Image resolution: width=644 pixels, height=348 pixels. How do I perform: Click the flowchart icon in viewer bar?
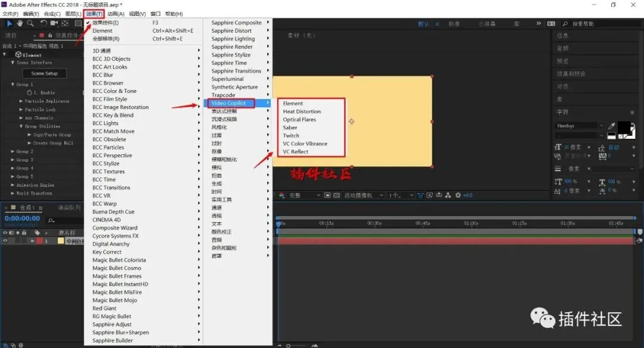pyautogui.click(x=448, y=195)
